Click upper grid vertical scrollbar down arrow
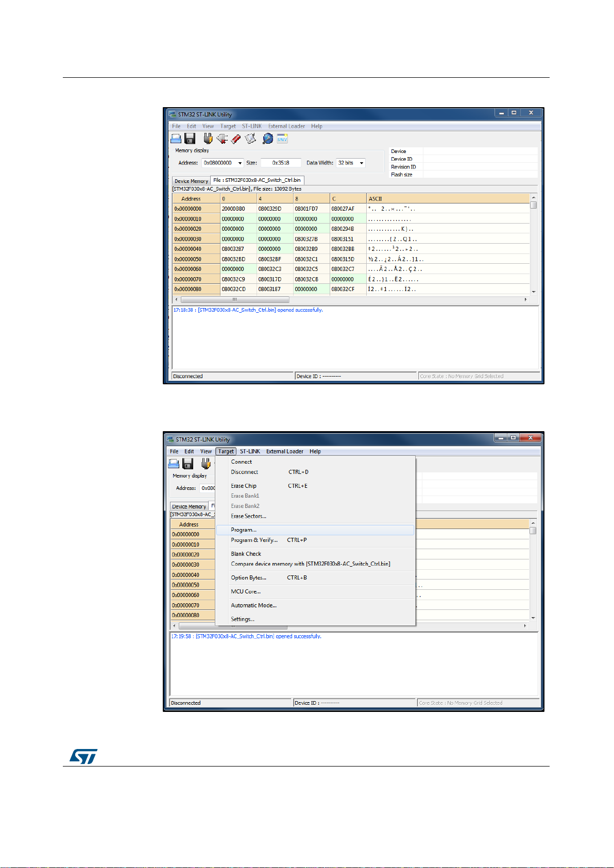This screenshot has width=614, height=868. point(534,292)
